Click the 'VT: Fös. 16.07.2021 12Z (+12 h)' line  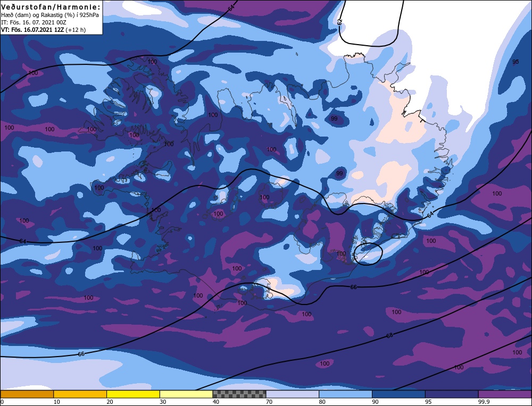coord(44,30)
